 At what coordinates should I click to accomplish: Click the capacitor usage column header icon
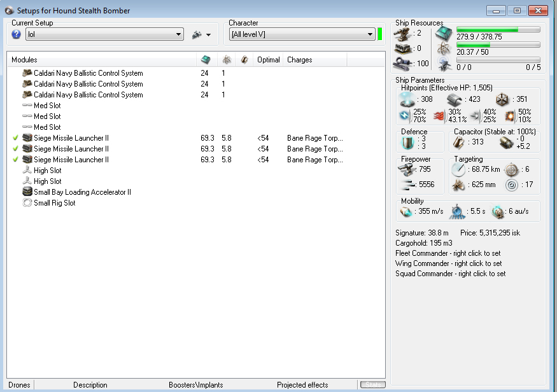pyautogui.click(x=244, y=60)
